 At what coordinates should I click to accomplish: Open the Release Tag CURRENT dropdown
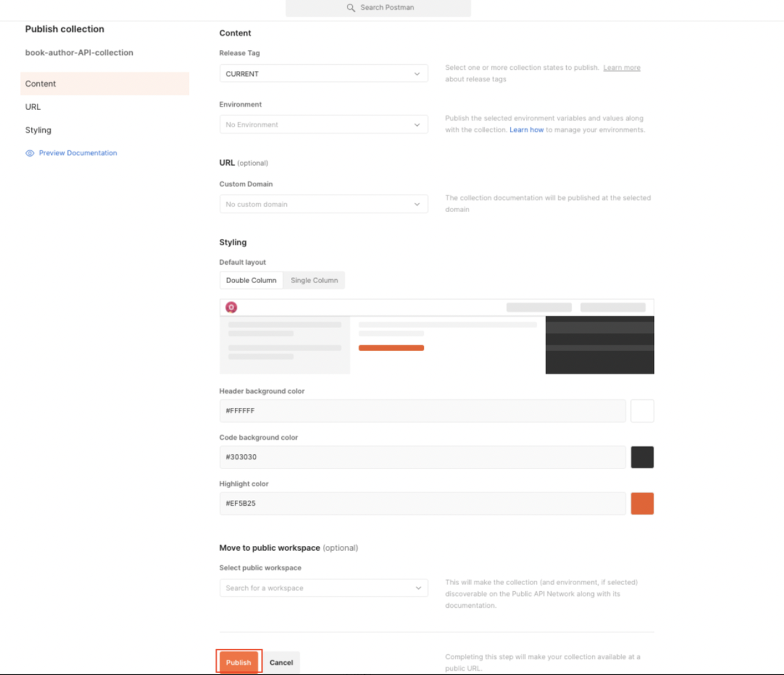click(x=324, y=74)
